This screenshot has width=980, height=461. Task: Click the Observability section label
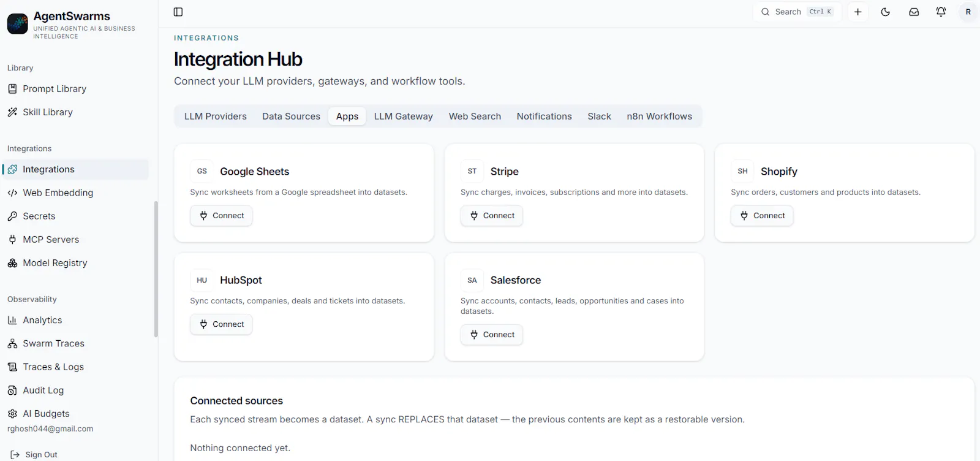pyautogui.click(x=32, y=299)
